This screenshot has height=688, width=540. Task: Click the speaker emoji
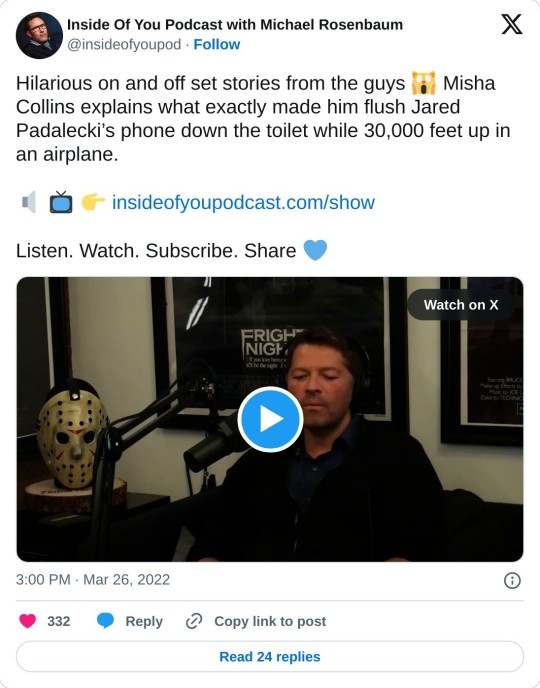29,202
